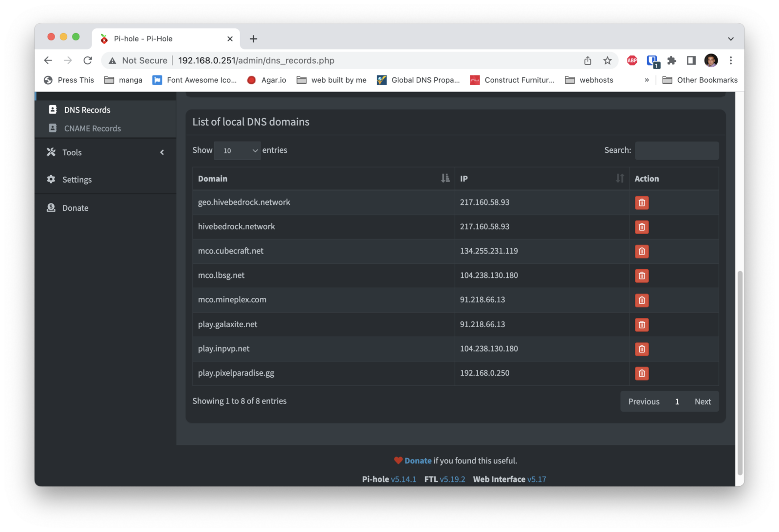
Task: Focus the Search input field
Action: click(676, 151)
